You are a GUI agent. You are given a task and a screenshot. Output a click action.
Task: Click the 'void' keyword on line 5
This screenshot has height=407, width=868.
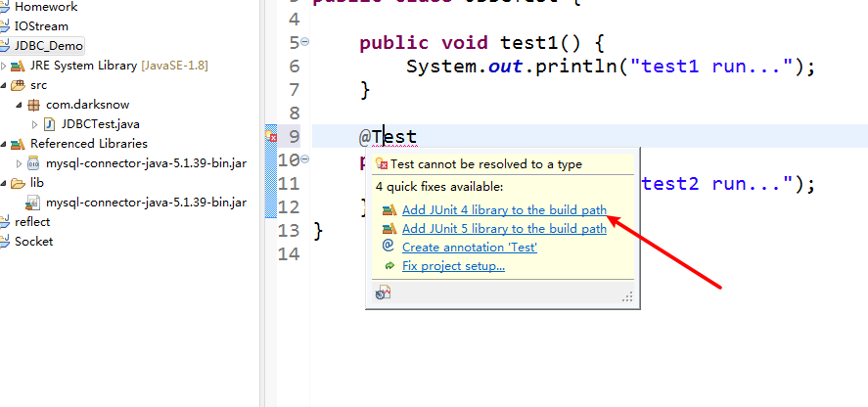tap(465, 43)
